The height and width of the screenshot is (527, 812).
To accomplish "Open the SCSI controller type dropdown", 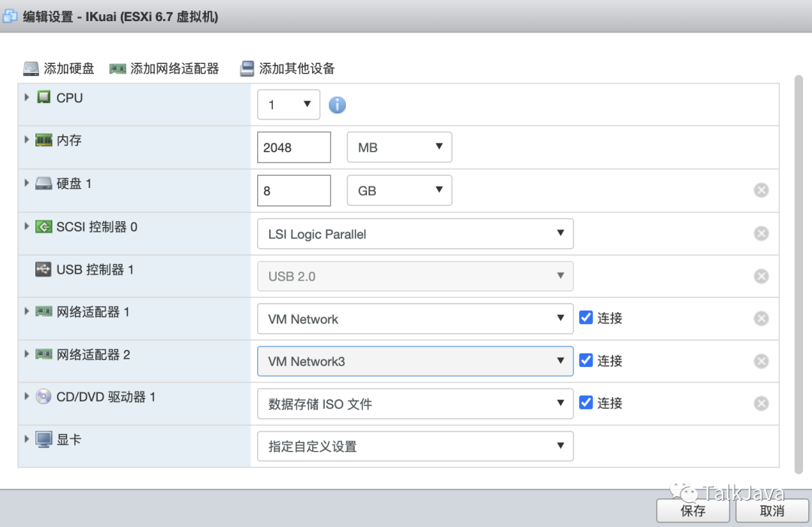I will click(415, 234).
